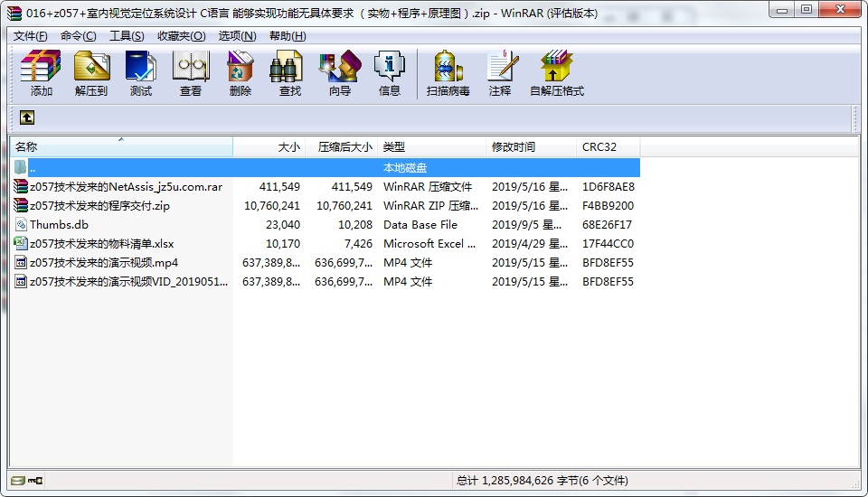Click size value 10,760,241 in Size column

[x=272, y=206]
